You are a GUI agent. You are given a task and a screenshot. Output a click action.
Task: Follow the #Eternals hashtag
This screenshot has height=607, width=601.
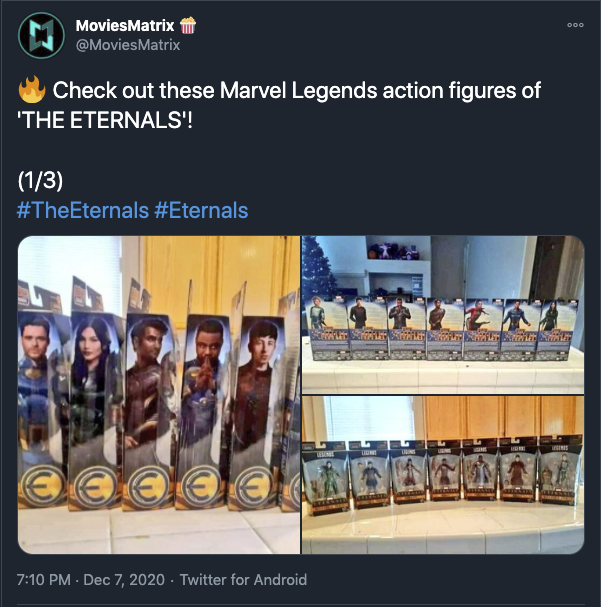201,211
